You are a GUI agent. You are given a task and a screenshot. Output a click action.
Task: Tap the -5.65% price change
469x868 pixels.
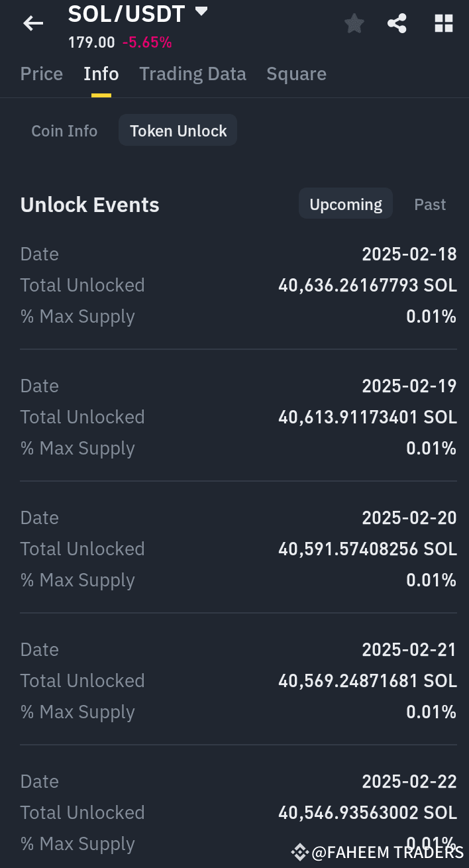click(x=147, y=42)
